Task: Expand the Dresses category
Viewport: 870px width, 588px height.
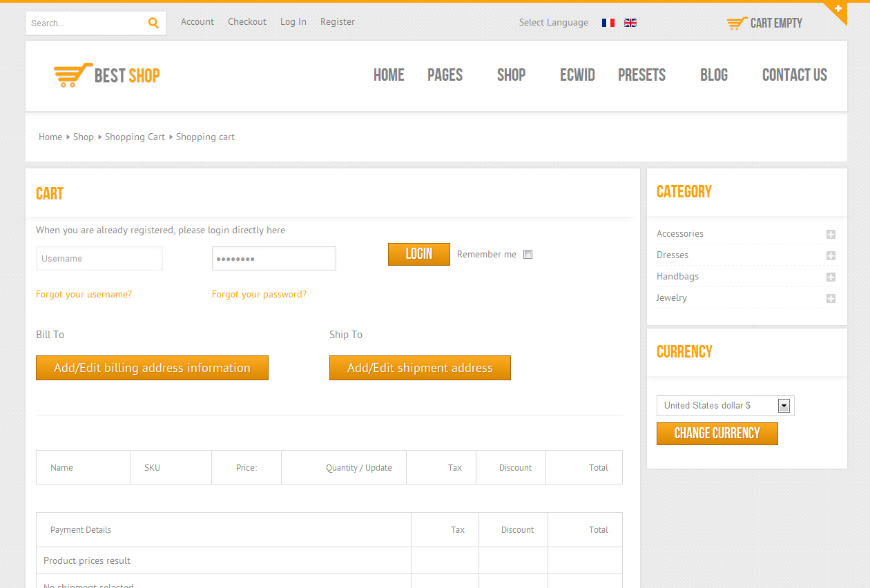Action: point(830,255)
